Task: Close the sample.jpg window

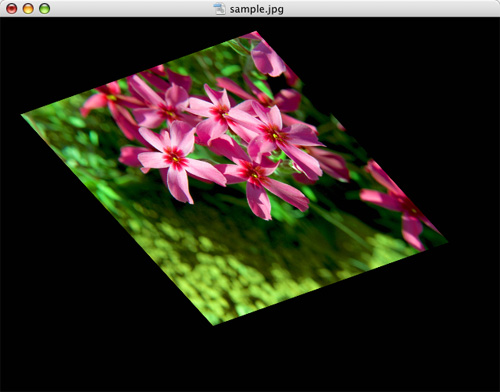Action: click(x=12, y=9)
